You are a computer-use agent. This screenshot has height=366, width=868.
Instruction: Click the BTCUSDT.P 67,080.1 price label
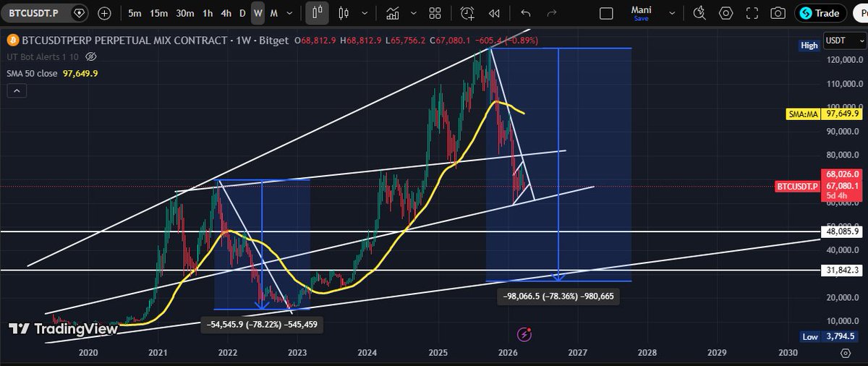818,187
